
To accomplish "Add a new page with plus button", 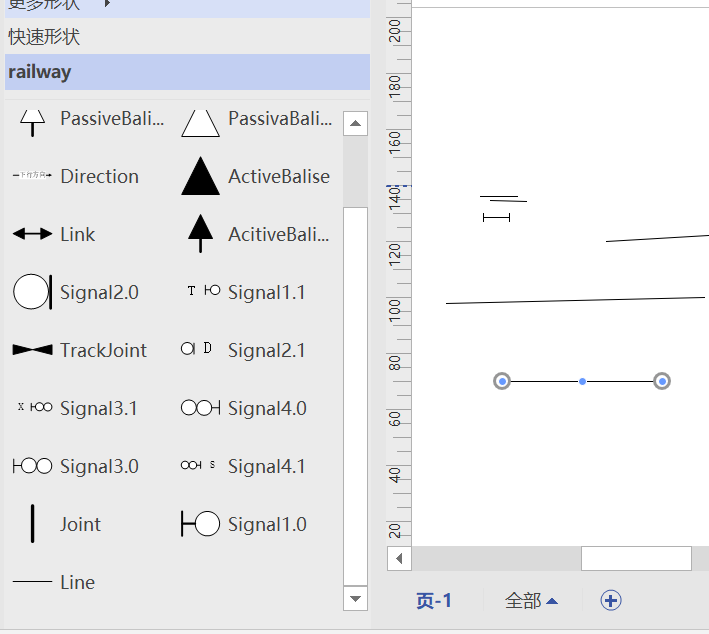I will (x=610, y=601).
